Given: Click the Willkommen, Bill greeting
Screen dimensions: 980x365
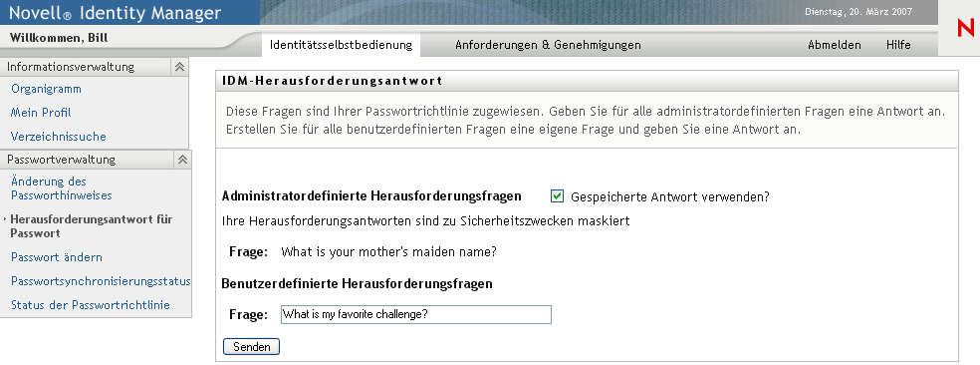Looking at the screenshot, I should 59,38.
